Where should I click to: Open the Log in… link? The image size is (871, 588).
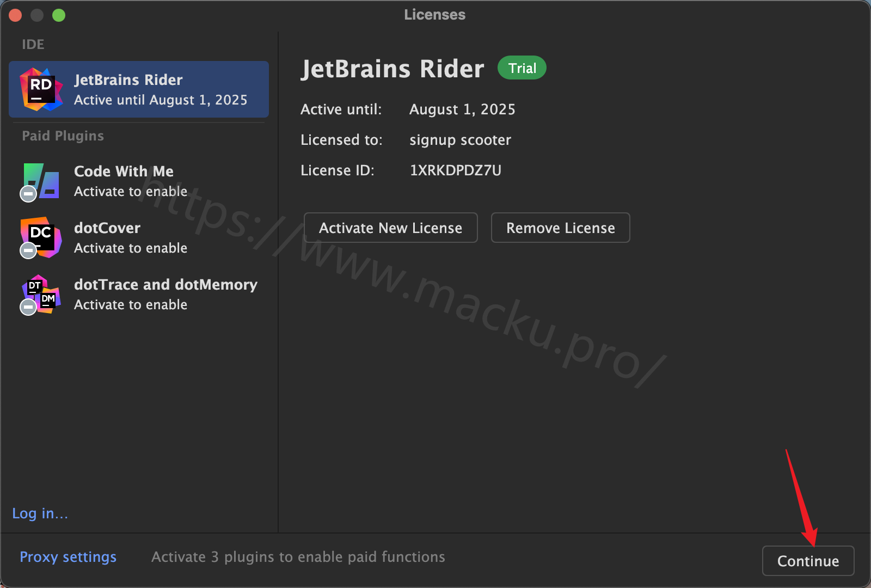click(40, 513)
